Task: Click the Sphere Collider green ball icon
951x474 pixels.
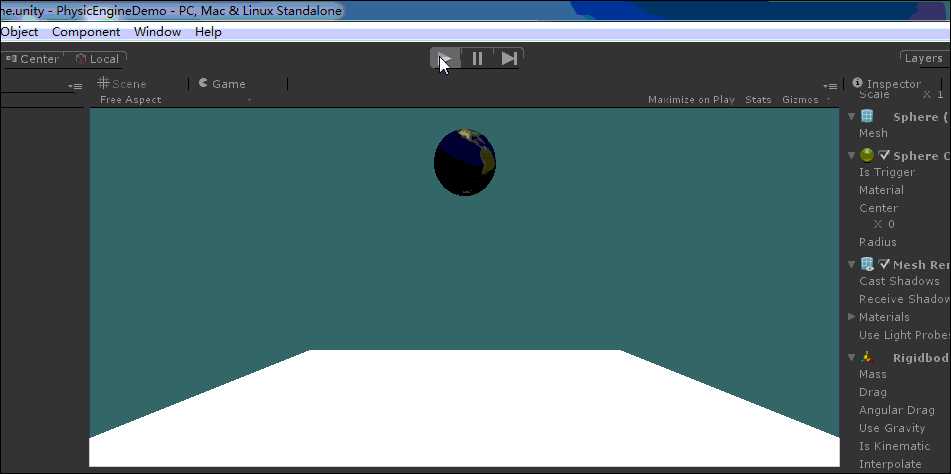Action: [867, 155]
